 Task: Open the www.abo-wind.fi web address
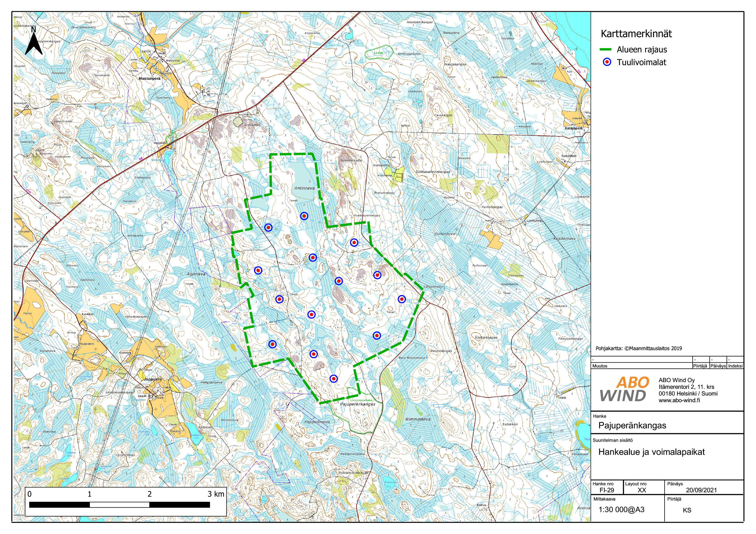tap(679, 400)
